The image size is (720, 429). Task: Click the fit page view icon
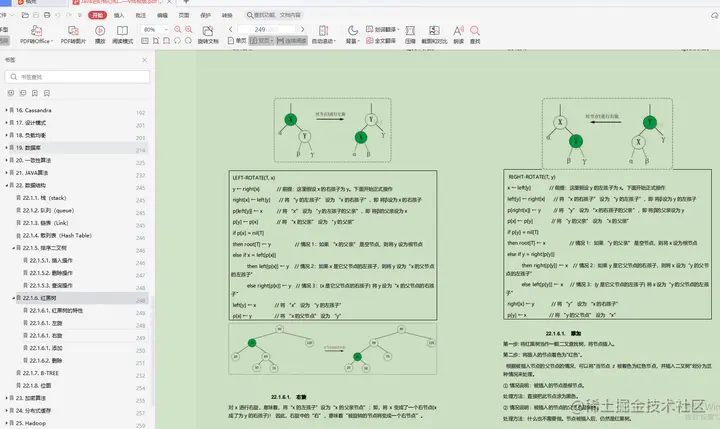click(156, 41)
